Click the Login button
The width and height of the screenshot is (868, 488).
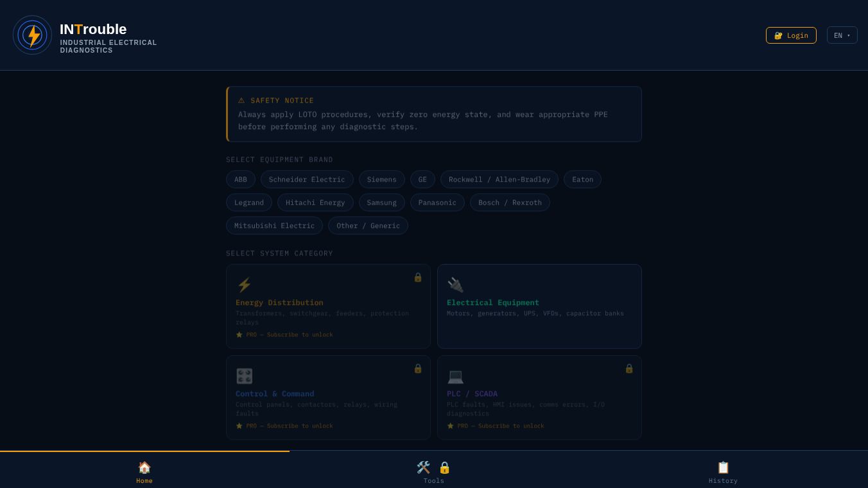[x=791, y=35]
